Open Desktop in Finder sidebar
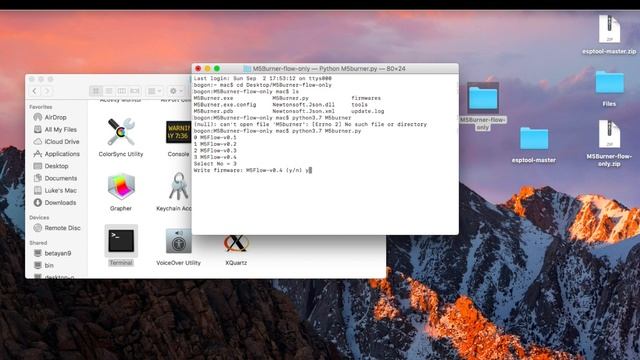Screen dimensions: 640x360 pyautogui.click(x=51, y=166)
